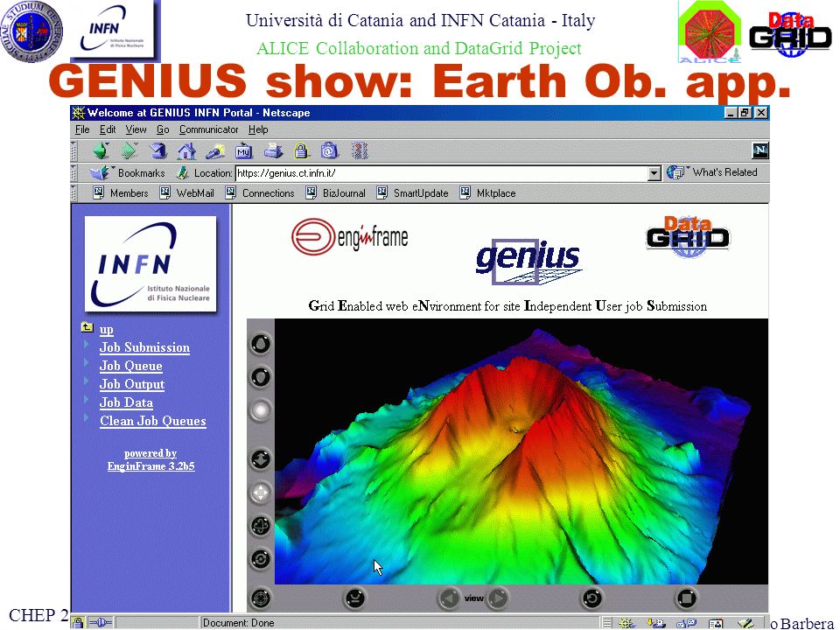Click the BizJournal personal toolbar bookmark
The image size is (840, 630).
pos(335,192)
